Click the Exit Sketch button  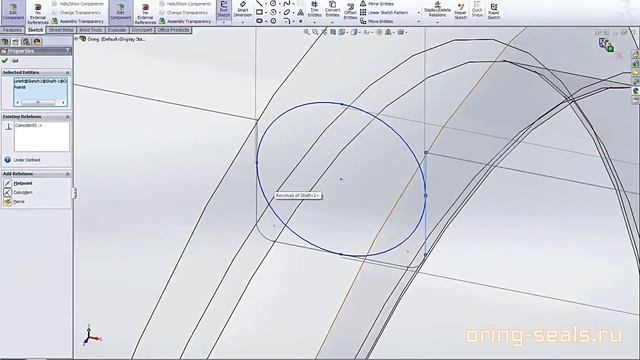point(223,10)
